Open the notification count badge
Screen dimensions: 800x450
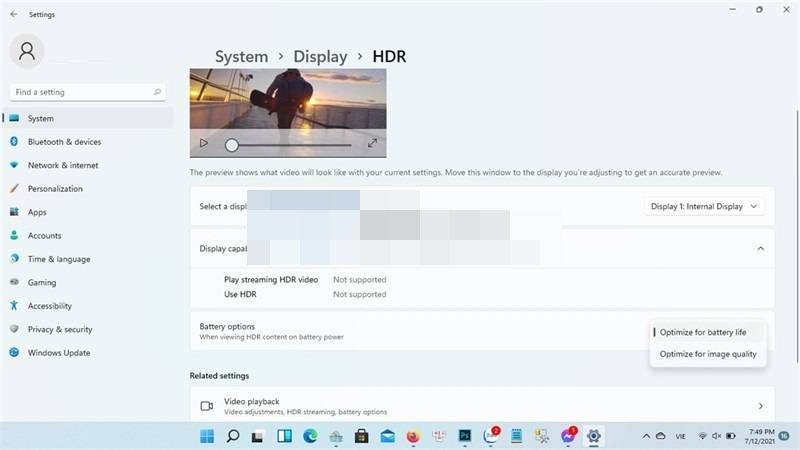[x=784, y=436]
